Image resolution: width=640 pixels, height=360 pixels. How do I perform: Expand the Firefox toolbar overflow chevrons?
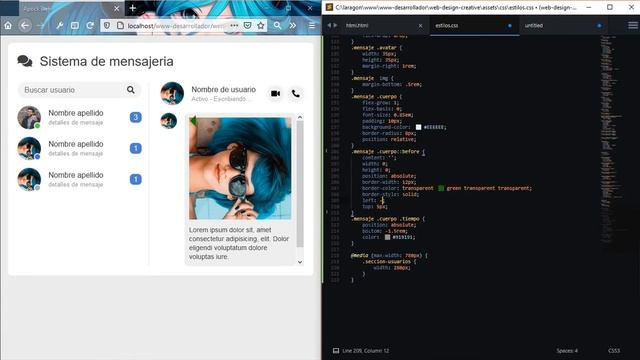(293, 25)
